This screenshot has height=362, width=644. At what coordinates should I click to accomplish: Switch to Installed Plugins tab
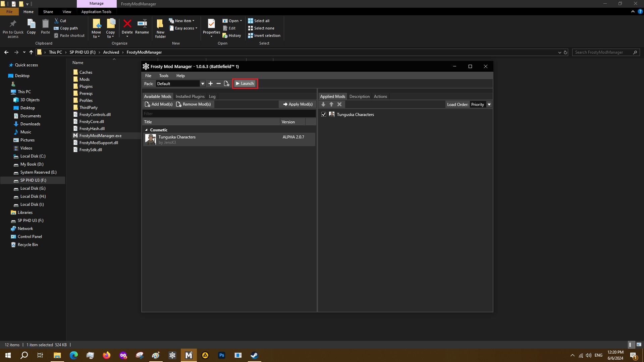190,97
